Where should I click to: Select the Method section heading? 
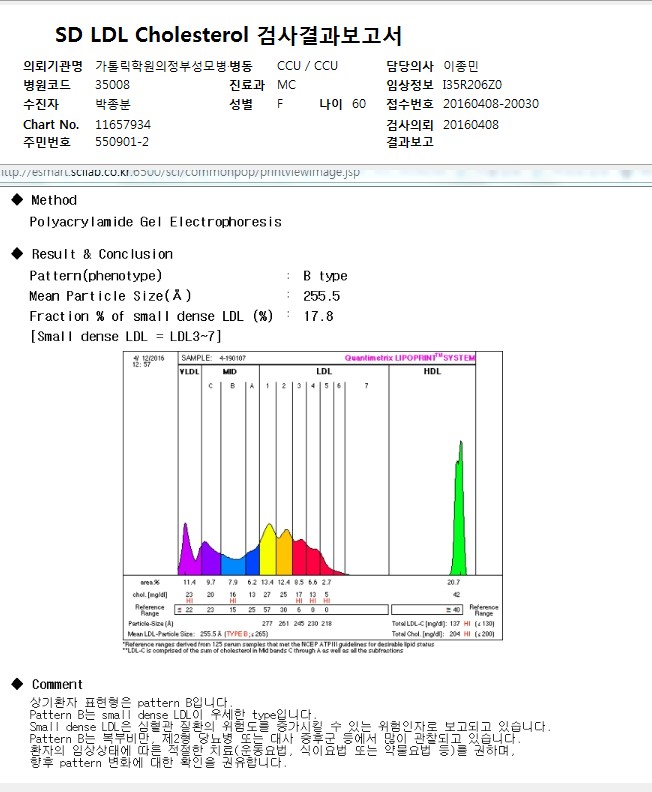tap(54, 200)
